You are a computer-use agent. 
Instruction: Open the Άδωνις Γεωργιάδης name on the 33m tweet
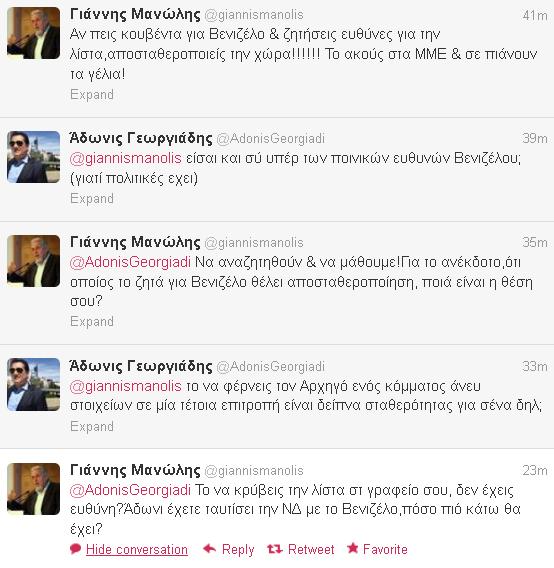[141, 366]
